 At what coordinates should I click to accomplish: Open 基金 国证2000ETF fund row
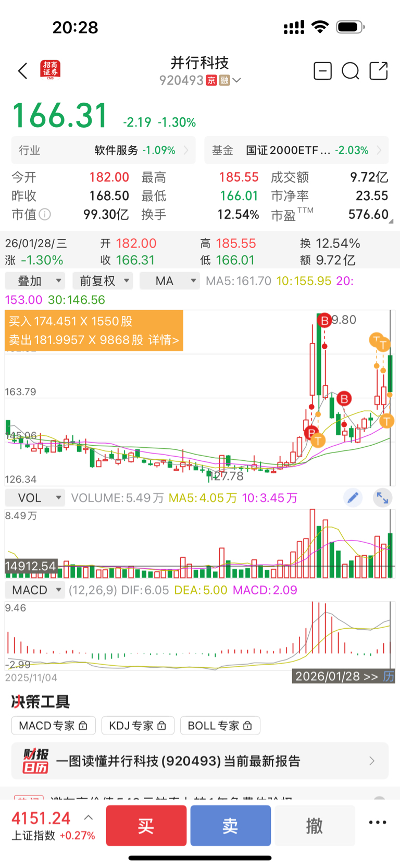pyautogui.click(x=296, y=150)
